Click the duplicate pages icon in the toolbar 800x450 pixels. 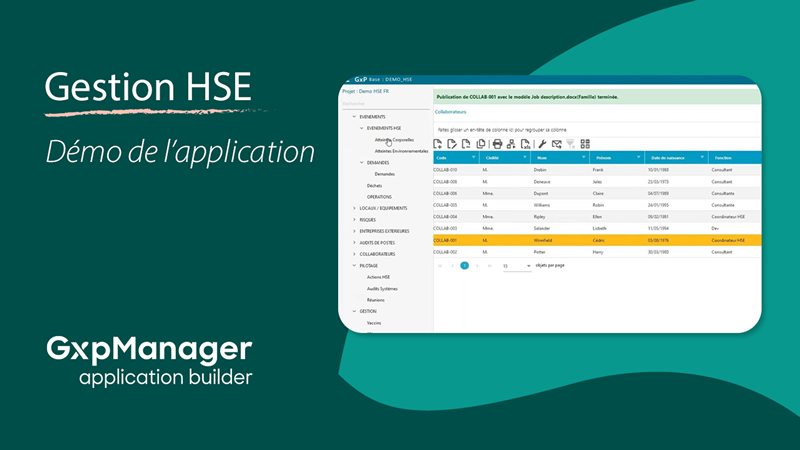(x=481, y=144)
